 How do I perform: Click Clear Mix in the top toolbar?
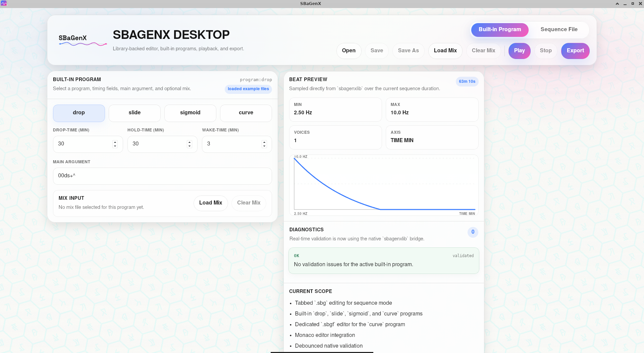pos(483,51)
